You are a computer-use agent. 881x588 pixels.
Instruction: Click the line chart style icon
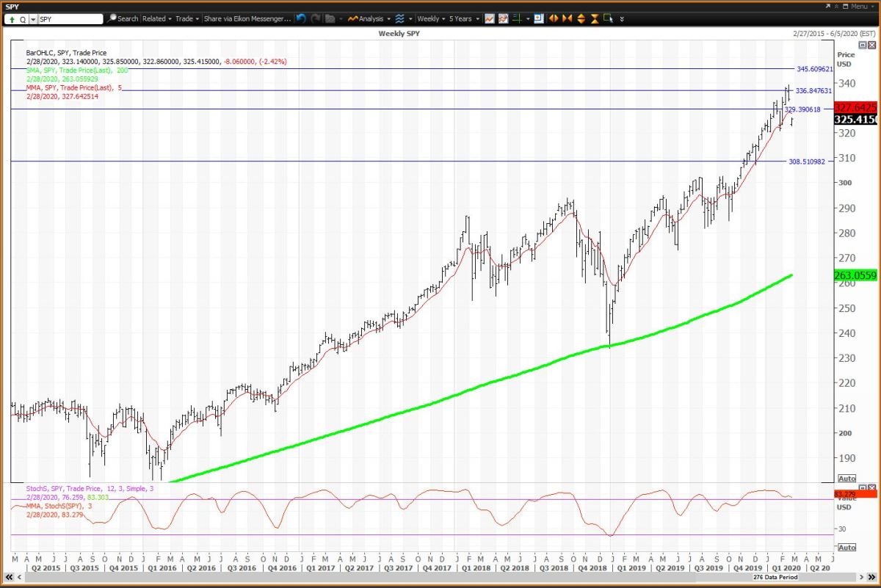(490, 18)
